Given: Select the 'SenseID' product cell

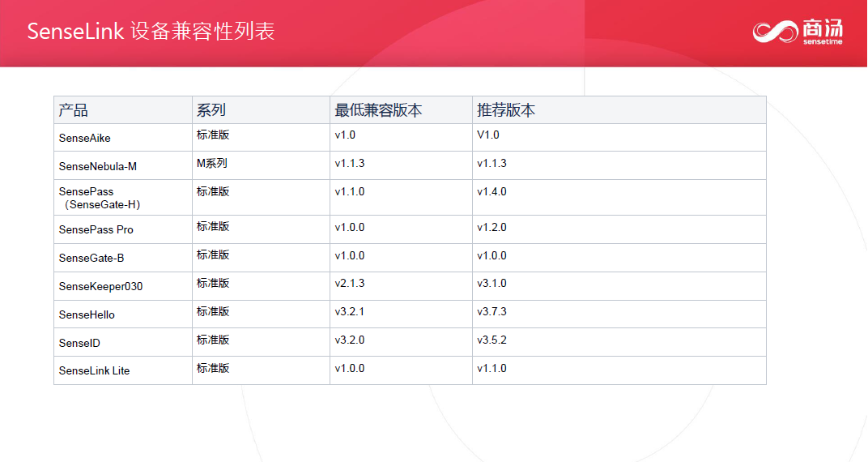Looking at the screenshot, I should pyautogui.click(x=123, y=342).
